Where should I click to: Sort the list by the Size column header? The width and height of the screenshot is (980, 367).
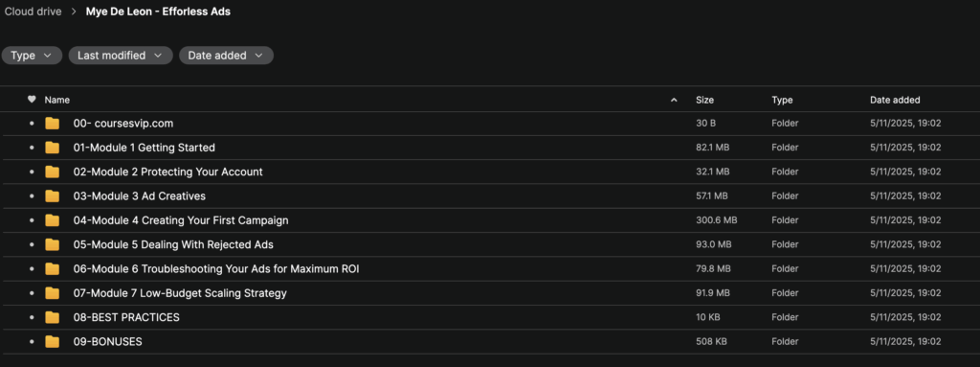pos(705,100)
